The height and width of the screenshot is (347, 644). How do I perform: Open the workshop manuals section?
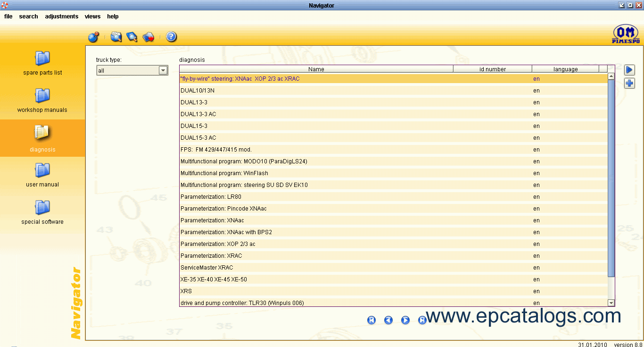click(x=42, y=100)
